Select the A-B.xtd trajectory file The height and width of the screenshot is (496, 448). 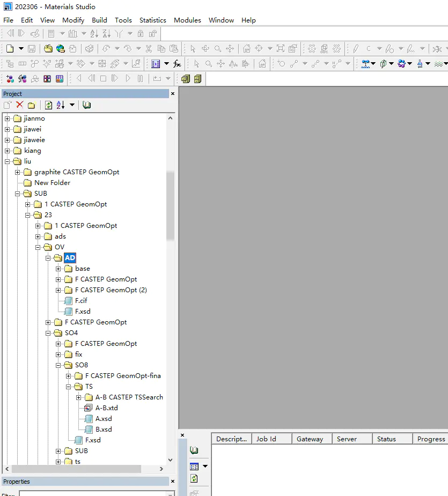106,408
